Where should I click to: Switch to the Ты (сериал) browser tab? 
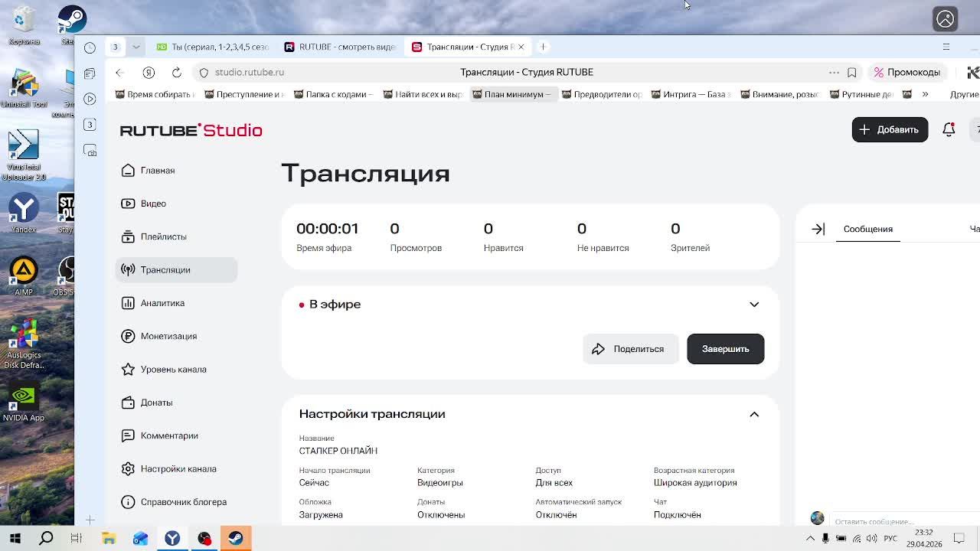point(213,47)
